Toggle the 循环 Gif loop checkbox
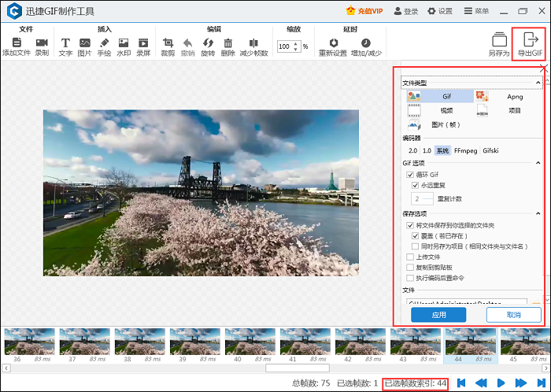The width and height of the screenshot is (551, 392). (410, 174)
